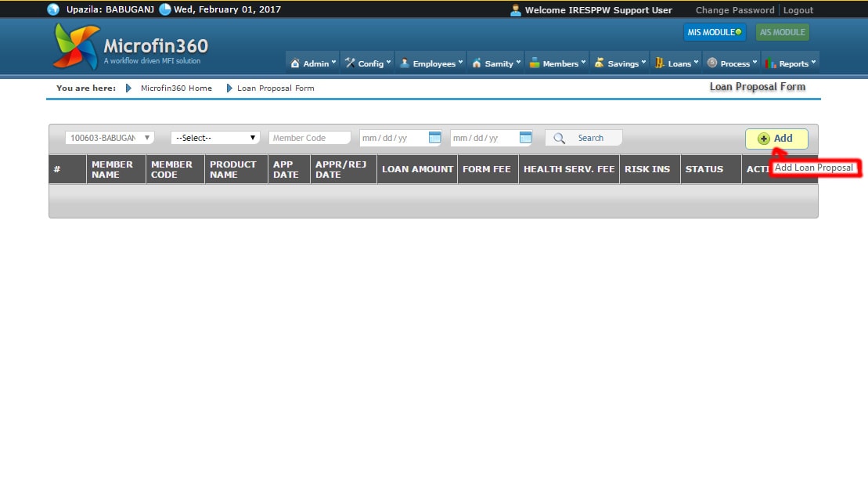This screenshot has width=868, height=480.
Task: Open the Admin menu
Action: [x=312, y=63]
